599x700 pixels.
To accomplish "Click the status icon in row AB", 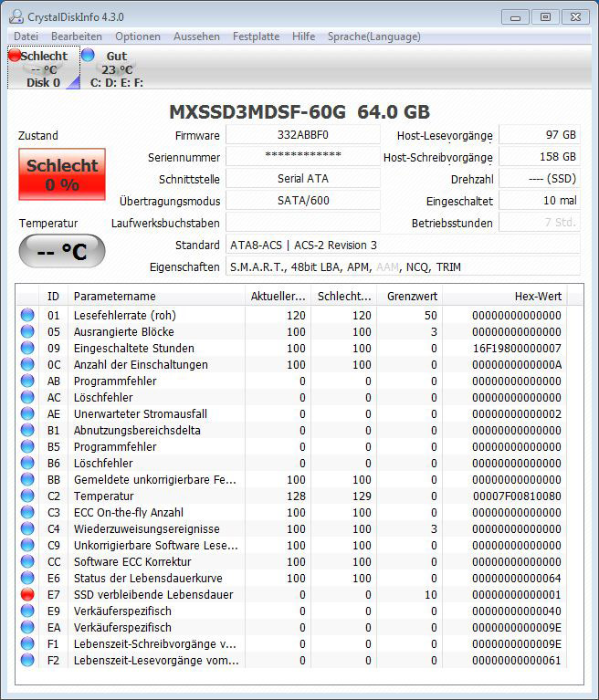I will (27, 381).
